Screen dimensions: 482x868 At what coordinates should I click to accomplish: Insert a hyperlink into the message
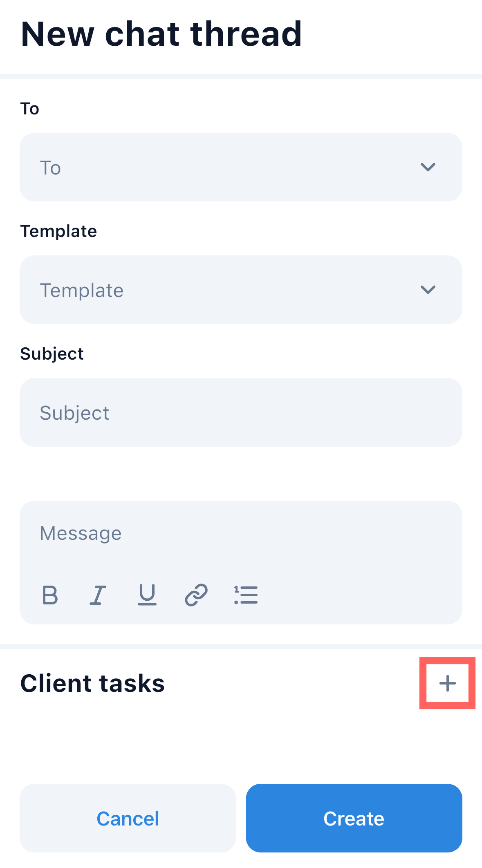pos(196,595)
